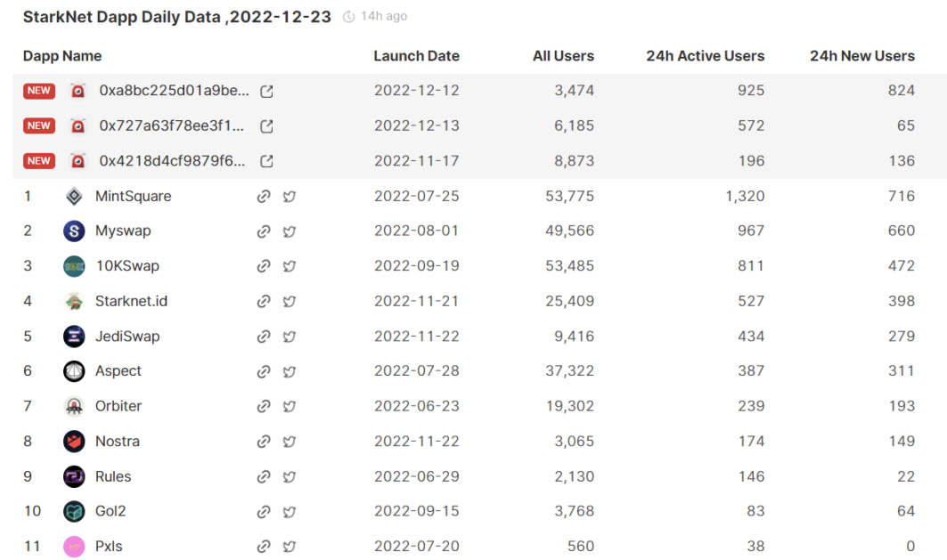Viewport: 947px width, 560px height.
Task: Open Myswap Twitter icon
Action: point(290,231)
